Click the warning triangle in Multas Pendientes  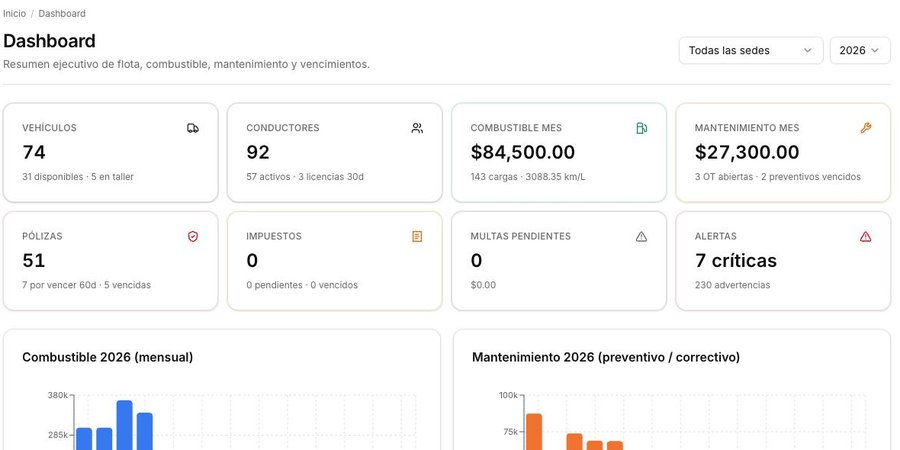tap(642, 236)
